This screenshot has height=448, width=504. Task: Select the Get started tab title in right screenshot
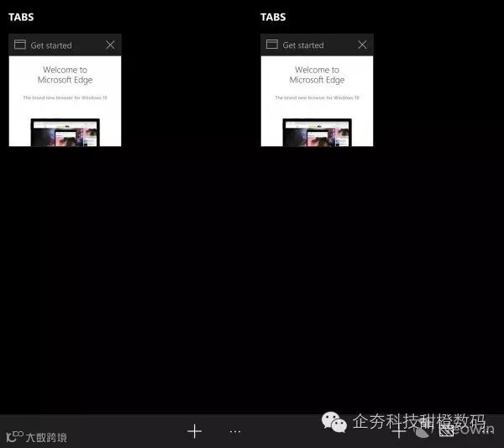[303, 45]
